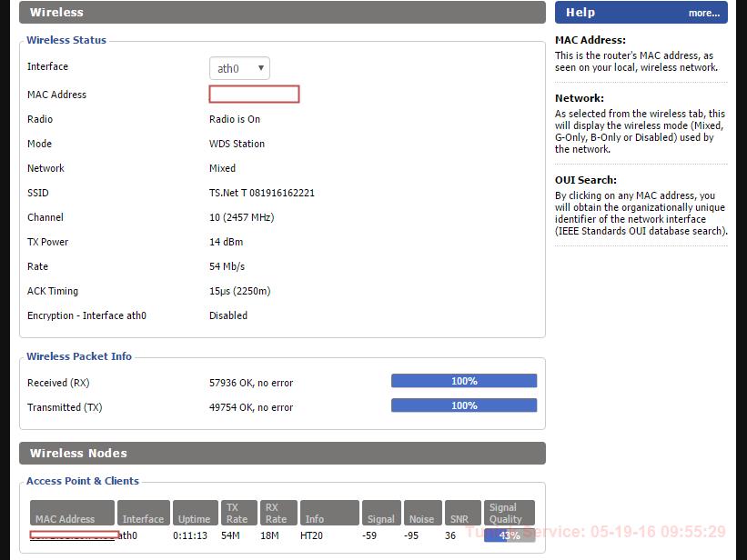Viewport: 747px width, 560px height.
Task: Click the Noise column header
Action: pos(422,513)
